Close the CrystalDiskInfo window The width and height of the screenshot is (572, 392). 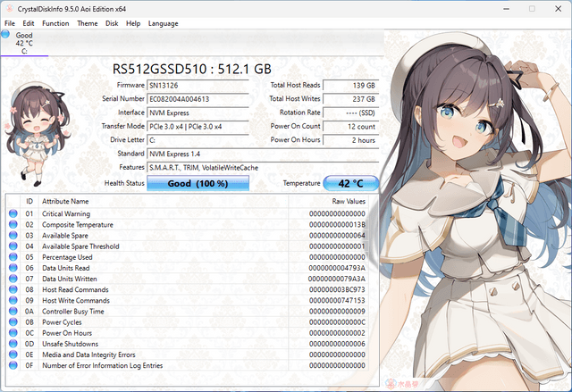pyautogui.click(x=558, y=9)
